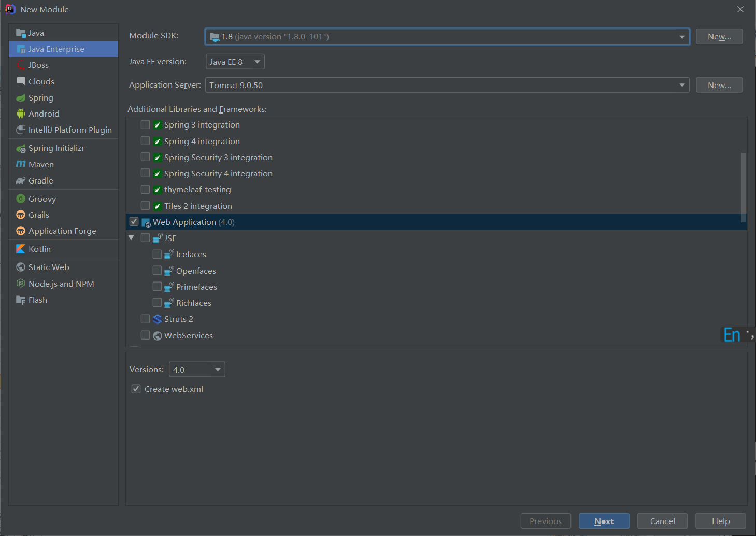Viewport: 756px width, 536px height.
Task: Click the Web Application framework icon
Action: (x=146, y=222)
